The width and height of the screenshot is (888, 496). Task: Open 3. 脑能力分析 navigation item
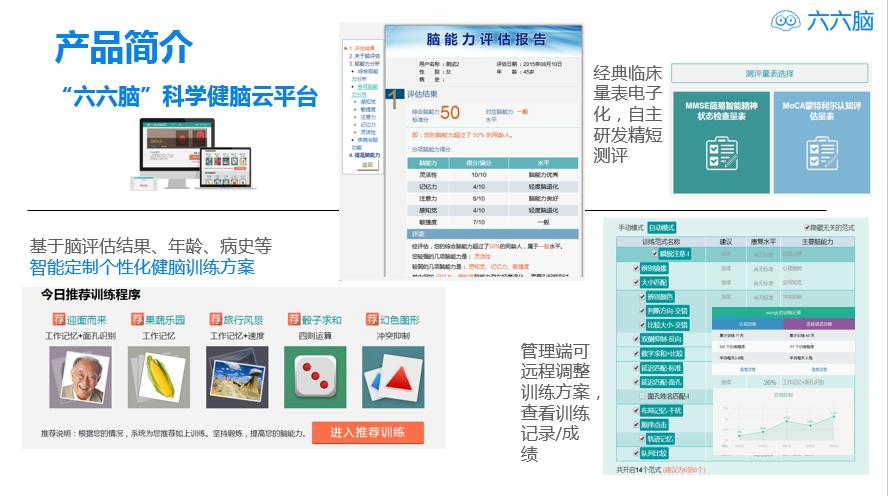364,63
